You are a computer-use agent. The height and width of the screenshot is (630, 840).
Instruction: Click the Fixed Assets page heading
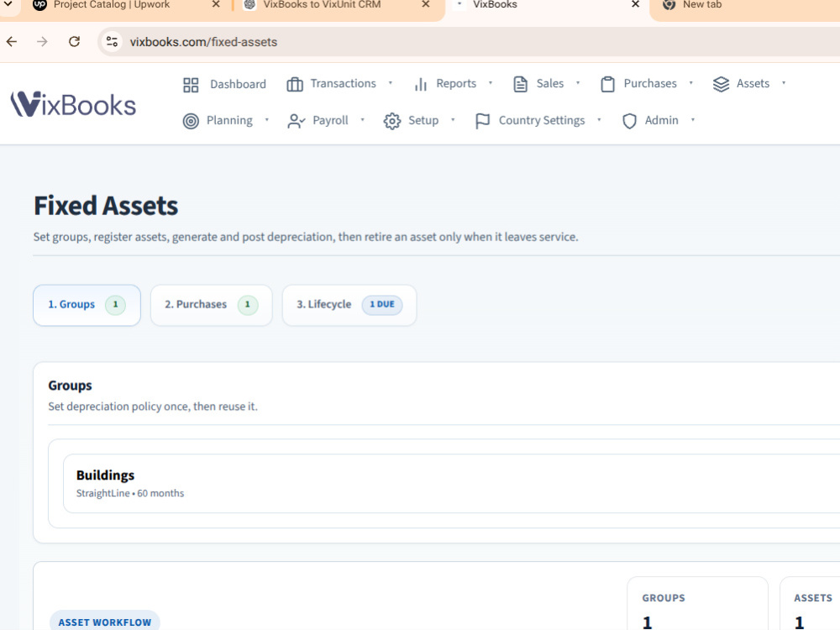pyautogui.click(x=106, y=206)
